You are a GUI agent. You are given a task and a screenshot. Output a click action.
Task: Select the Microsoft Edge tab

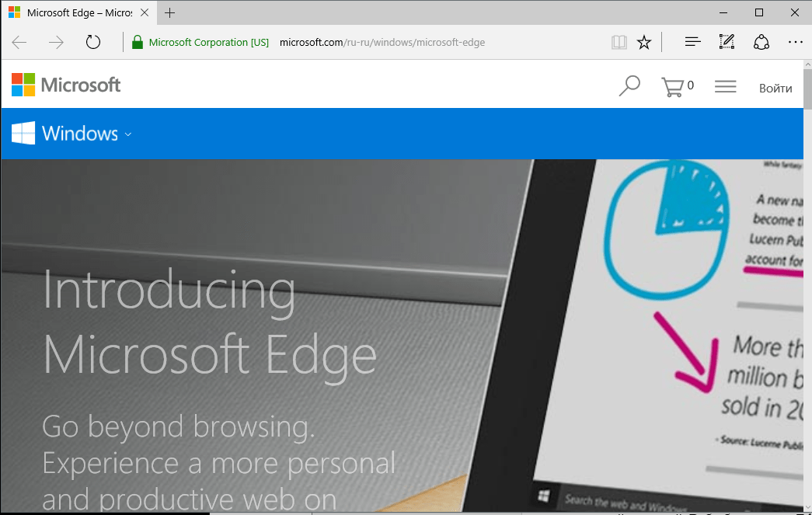[78, 12]
